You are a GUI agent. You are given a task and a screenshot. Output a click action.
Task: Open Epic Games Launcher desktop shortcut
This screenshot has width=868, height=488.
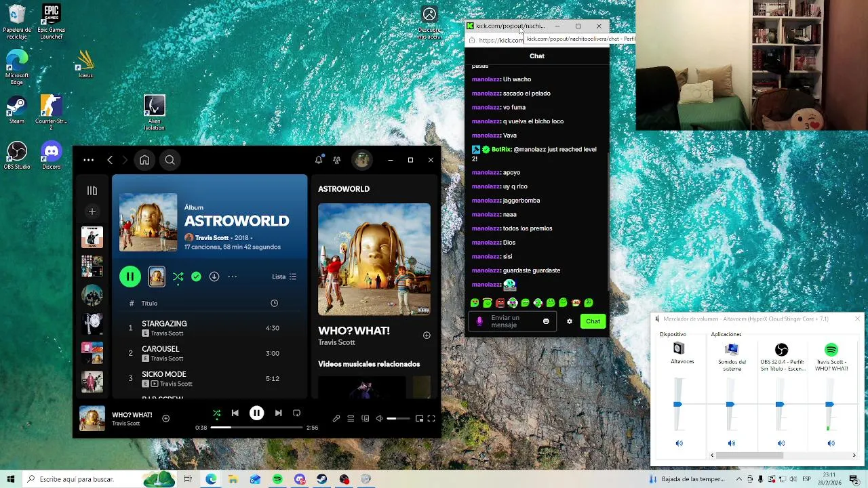pos(52,22)
